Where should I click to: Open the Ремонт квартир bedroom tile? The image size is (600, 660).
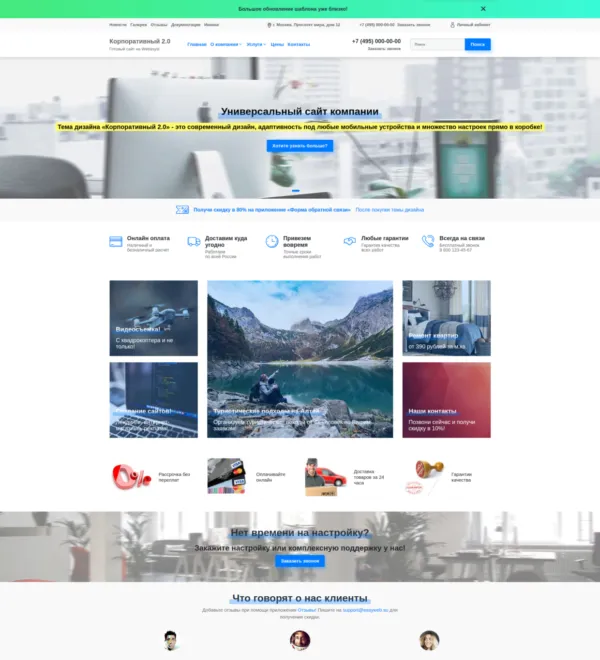point(446,318)
